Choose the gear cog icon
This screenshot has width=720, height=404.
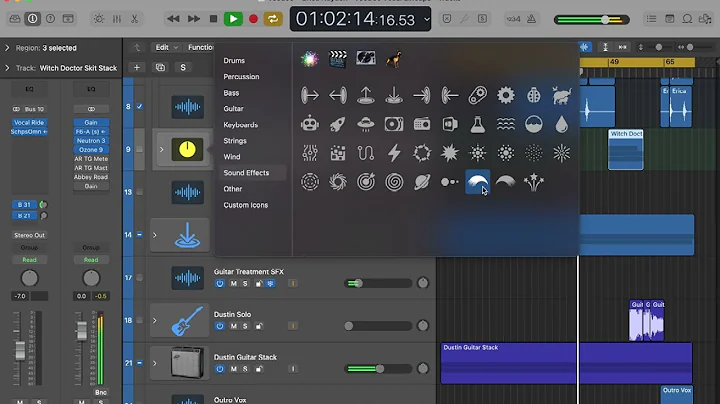(x=506, y=95)
